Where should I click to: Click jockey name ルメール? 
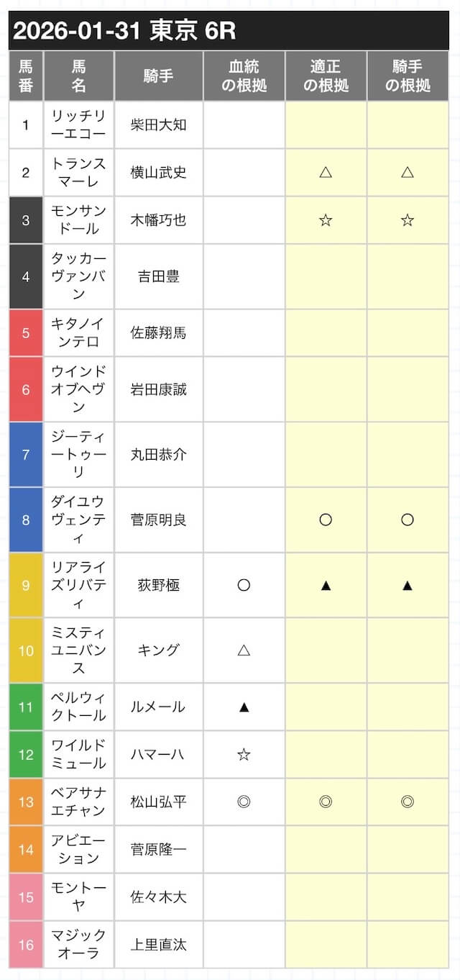[158, 707]
